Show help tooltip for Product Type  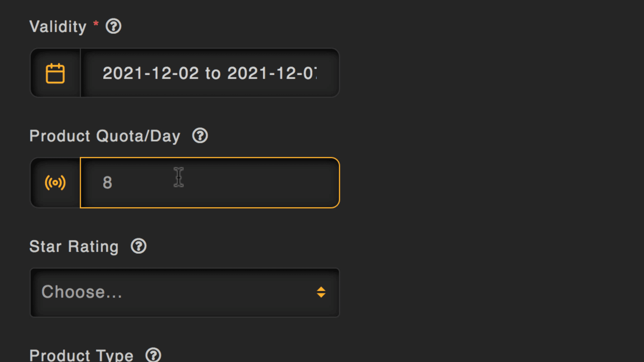(x=153, y=355)
